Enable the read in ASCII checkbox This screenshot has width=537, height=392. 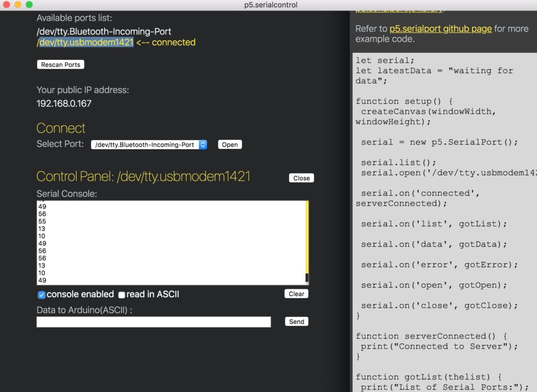(122, 295)
